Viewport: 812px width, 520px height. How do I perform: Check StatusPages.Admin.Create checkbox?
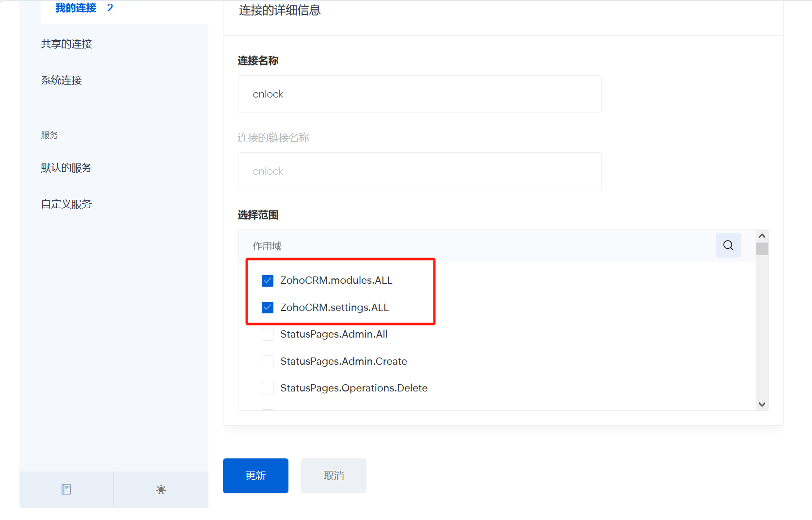[x=268, y=361]
